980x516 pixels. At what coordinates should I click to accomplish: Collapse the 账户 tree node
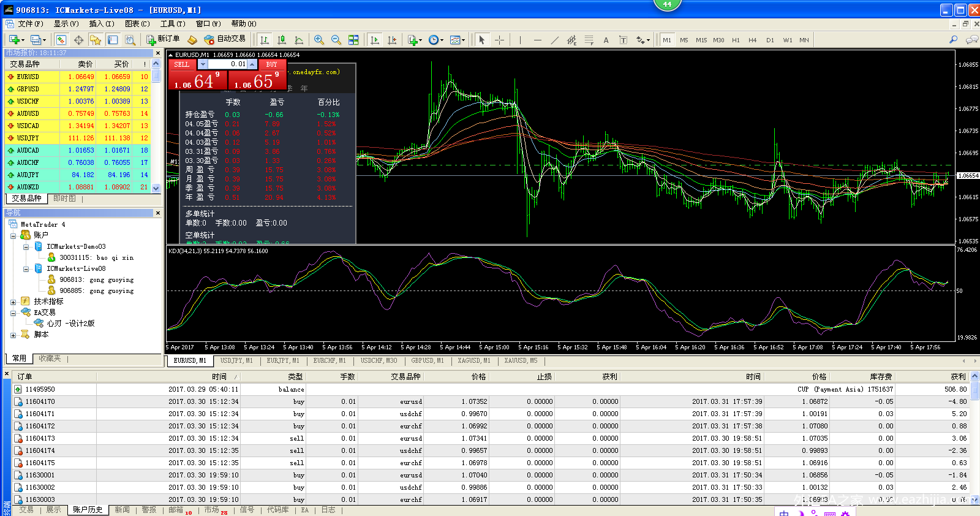(x=13, y=235)
